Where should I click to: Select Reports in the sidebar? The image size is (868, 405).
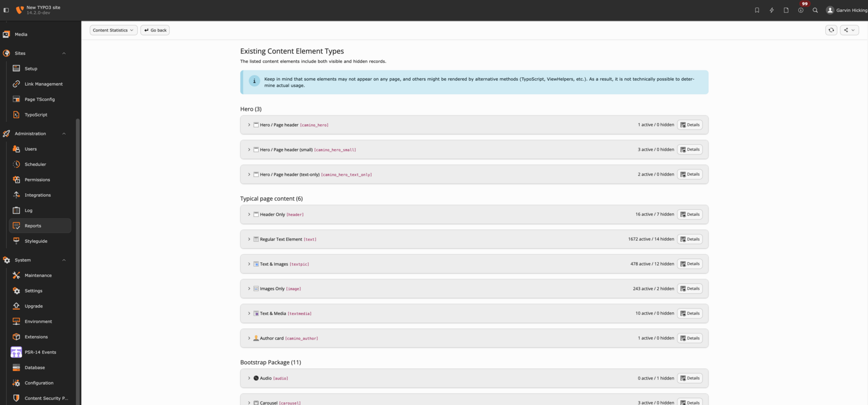click(x=33, y=226)
